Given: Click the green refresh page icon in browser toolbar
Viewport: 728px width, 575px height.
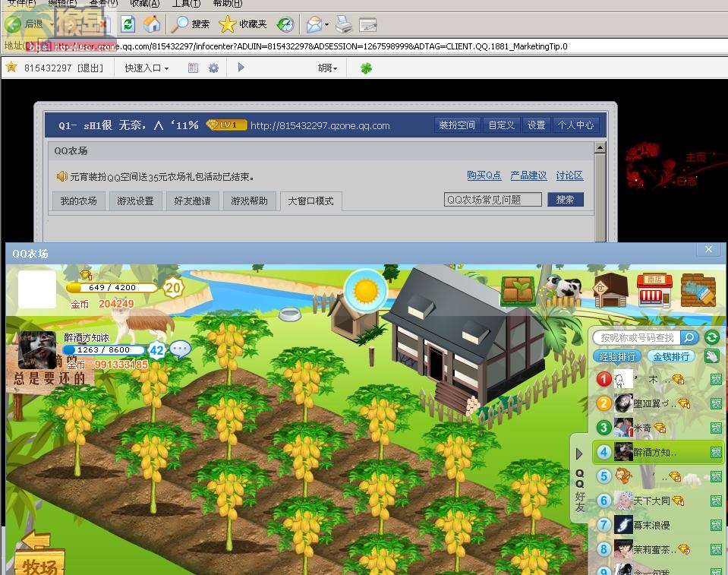Looking at the screenshot, I should coord(128,24).
